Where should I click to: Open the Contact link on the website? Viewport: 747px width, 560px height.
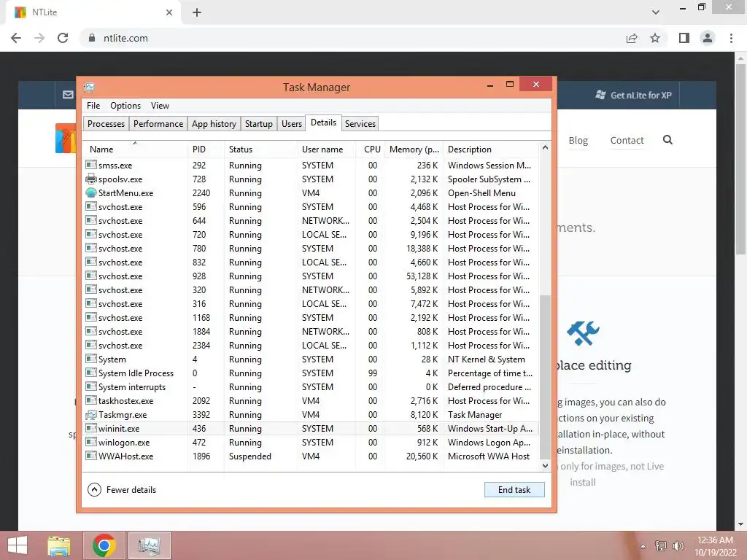627,141
